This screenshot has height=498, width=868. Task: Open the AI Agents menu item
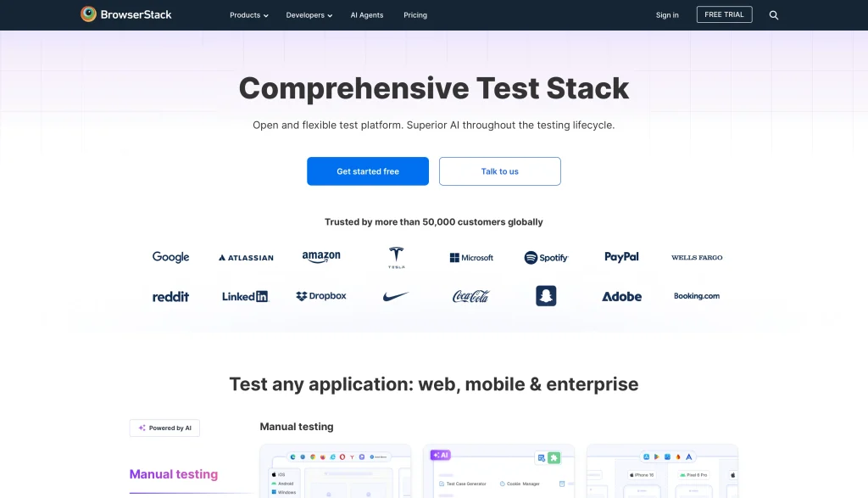(366, 14)
